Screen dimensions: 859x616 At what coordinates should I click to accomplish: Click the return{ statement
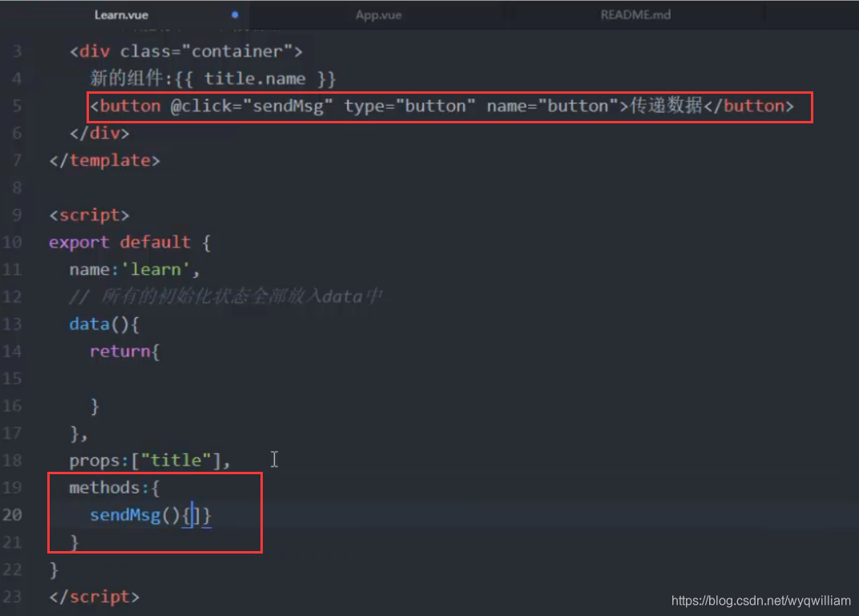click(124, 352)
